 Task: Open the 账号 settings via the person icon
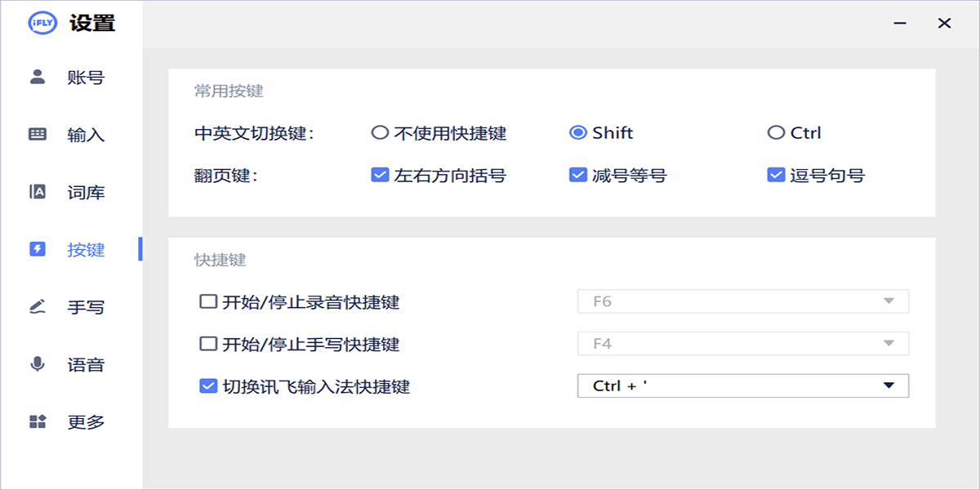point(36,76)
